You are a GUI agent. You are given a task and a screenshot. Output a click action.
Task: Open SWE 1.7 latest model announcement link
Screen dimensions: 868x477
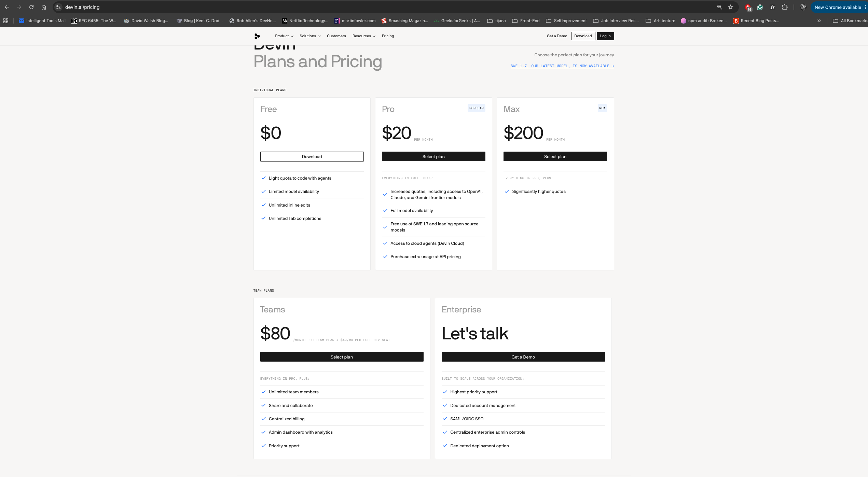point(562,66)
